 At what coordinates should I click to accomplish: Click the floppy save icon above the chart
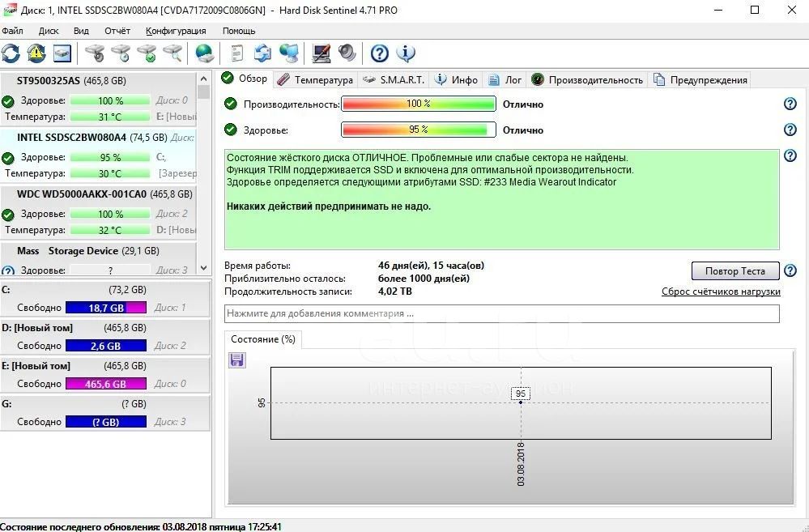[x=236, y=360]
